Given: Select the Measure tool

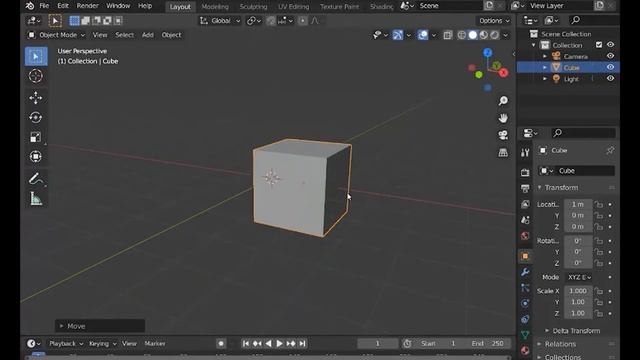Looking at the screenshot, I should tap(36, 199).
